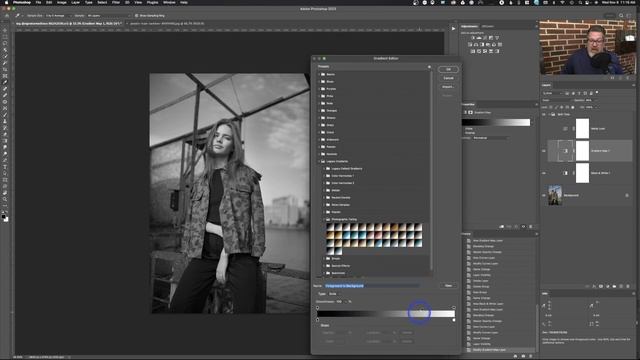640x360 pixels.
Task: Add a Posterize adjustment
Action: [479, 51]
